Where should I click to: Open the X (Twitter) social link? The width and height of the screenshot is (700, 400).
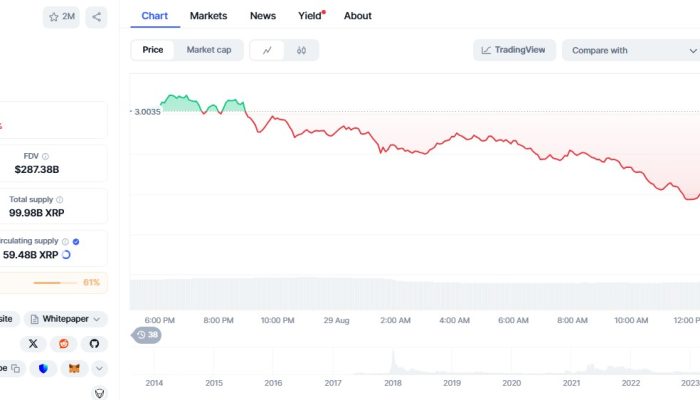[x=33, y=343]
